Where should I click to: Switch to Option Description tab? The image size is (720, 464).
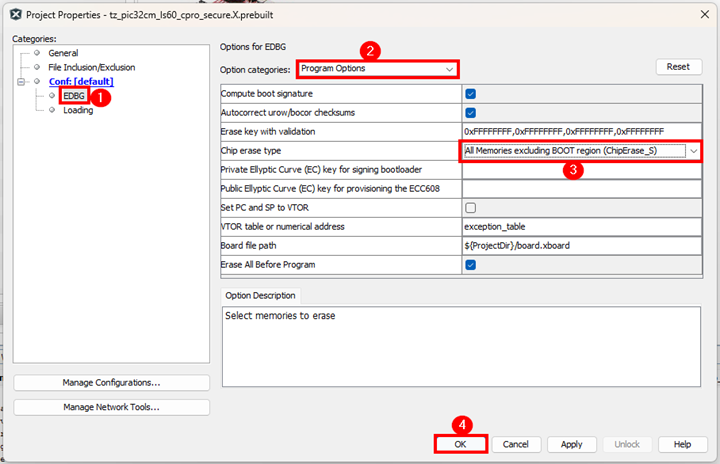pyautogui.click(x=259, y=296)
